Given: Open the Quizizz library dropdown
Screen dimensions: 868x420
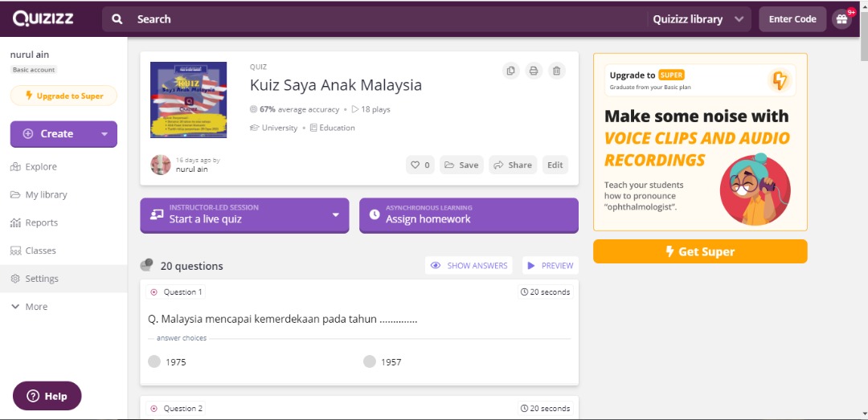Looking at the screenshot, I should click(x=698, y=19).
